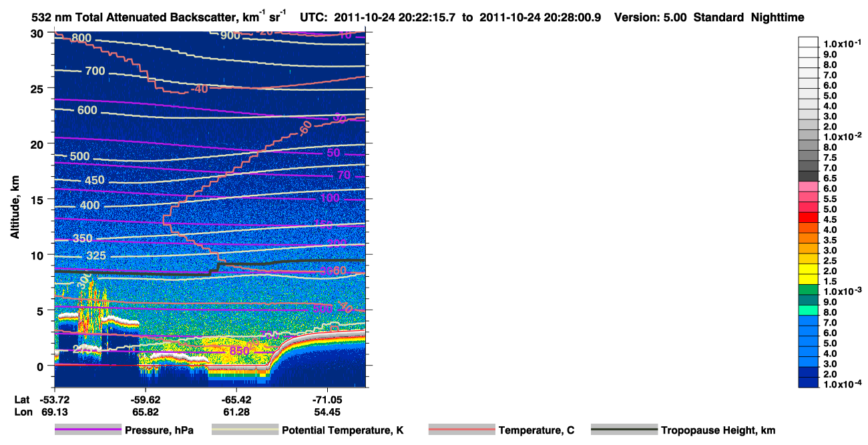The width and height of the screenshot is (868, 445).
Task: Click the pale yellow Potential Temperature legend line sample
Action: [245, 430]
